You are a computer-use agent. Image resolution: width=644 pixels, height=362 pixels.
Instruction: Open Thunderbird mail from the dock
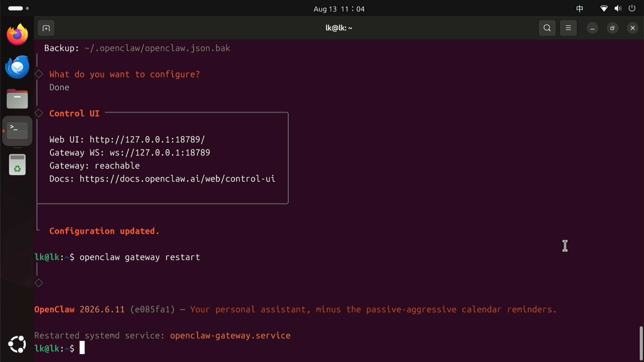17,67
